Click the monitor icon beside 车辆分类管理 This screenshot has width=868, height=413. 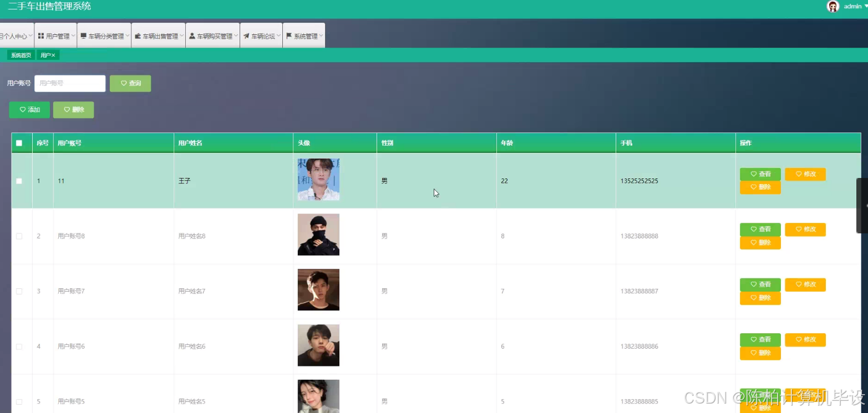click(84, 36)
